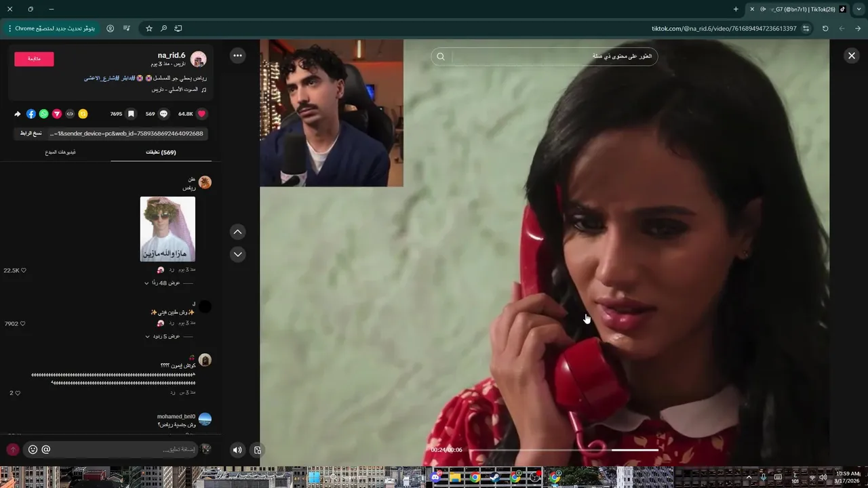
Task: Close the video viewer with the X button
Action: [x=852, y=56]
